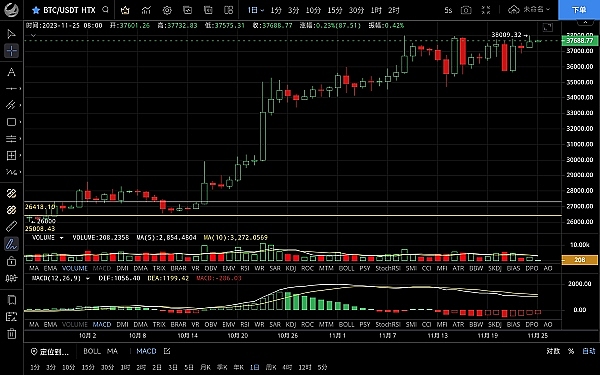Switch to the 15分 timeframe

(x=334, y=10)
